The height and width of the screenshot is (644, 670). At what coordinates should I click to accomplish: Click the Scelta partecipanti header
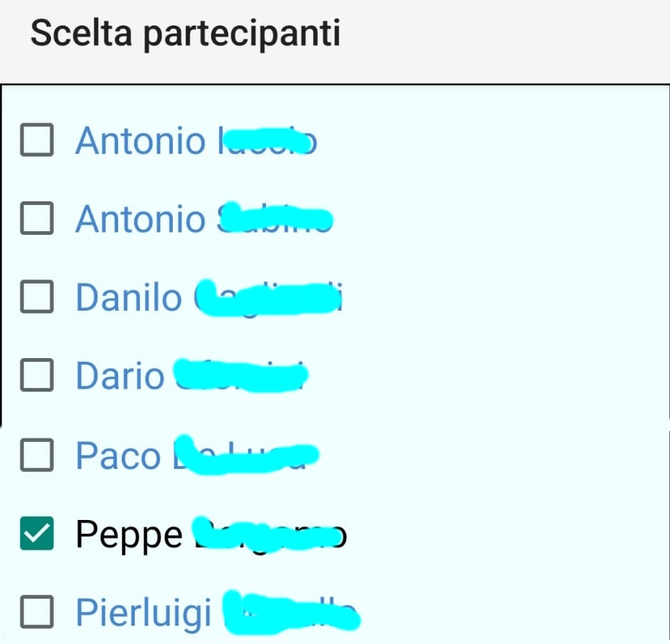[186, 33]
